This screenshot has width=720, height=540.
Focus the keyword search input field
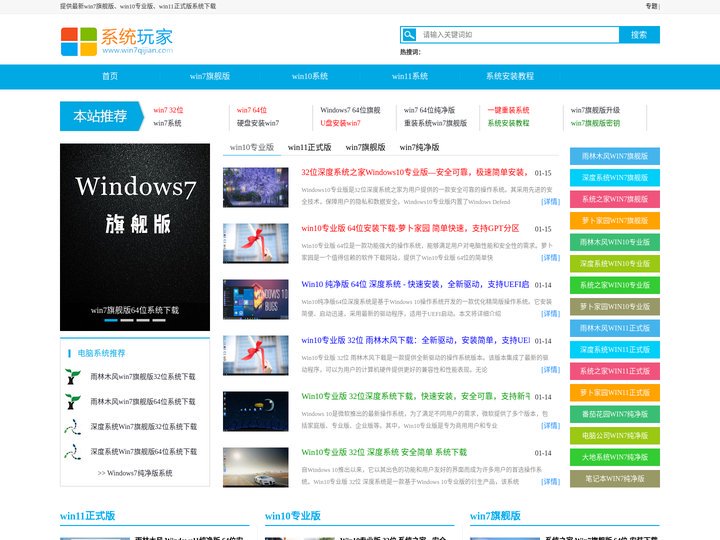point(518,34)
